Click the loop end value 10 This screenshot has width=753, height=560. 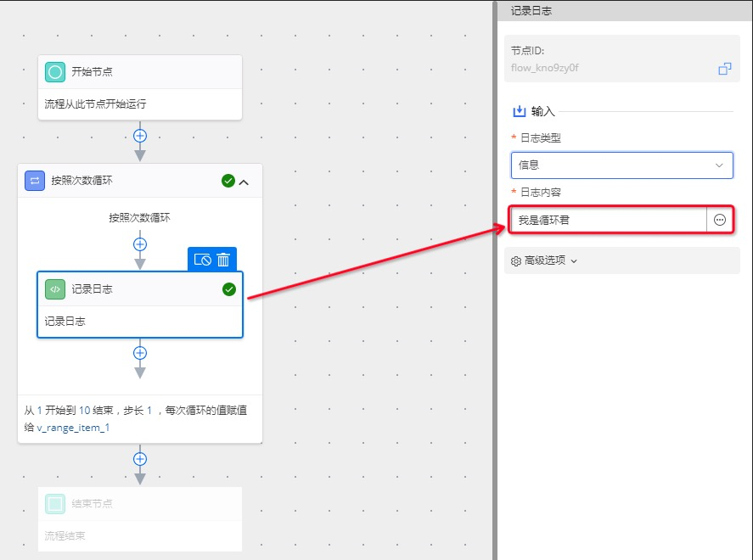pos(85,411)
